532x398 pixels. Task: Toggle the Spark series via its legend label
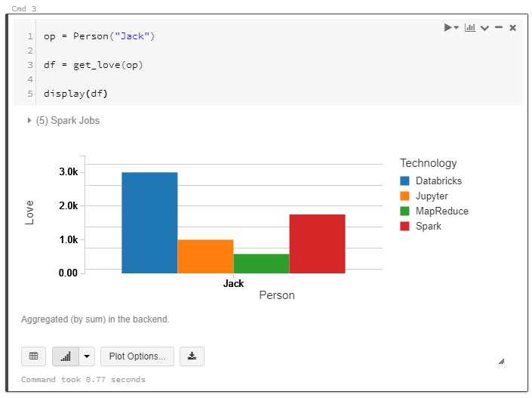coord(428,227)
